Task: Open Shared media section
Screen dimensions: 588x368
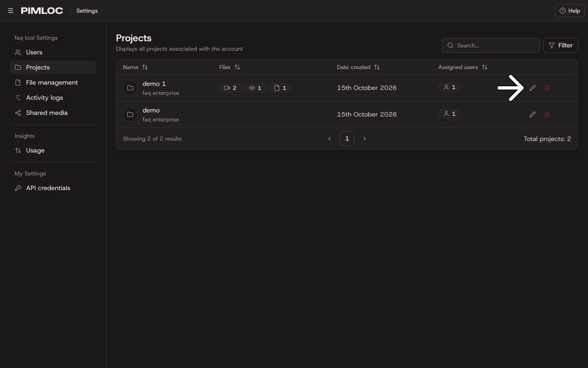Action: (x=53, y=113)
